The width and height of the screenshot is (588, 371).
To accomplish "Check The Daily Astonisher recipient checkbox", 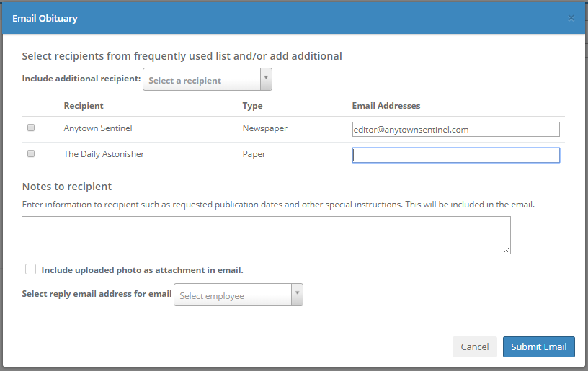I will point(31,154).
